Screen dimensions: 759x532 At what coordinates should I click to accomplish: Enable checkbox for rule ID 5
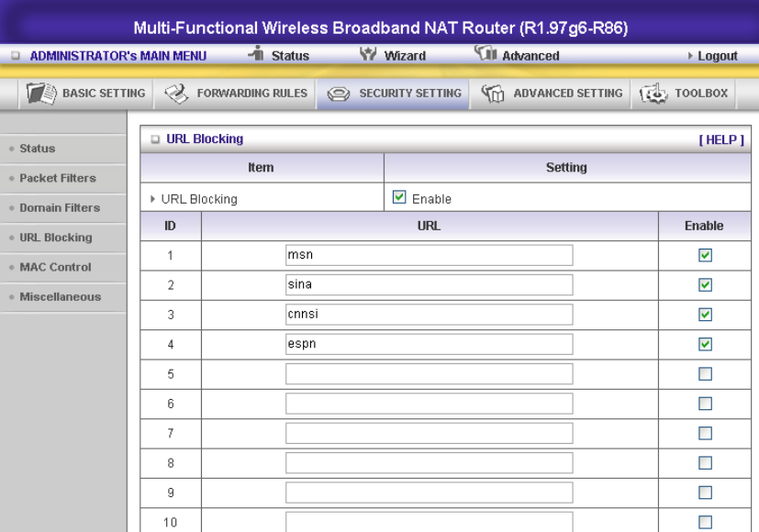tap(705, 374)
